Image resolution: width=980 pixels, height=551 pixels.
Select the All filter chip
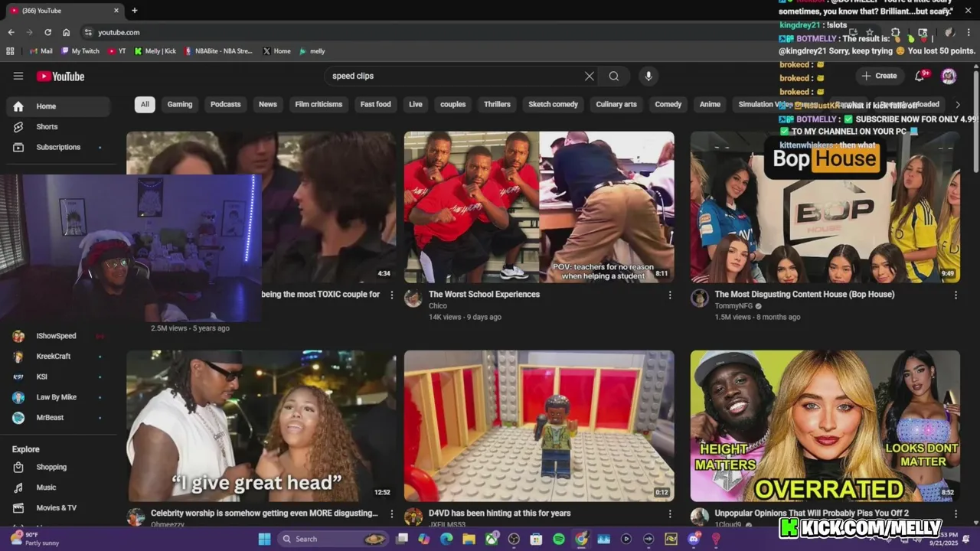(x=145, y=104)
